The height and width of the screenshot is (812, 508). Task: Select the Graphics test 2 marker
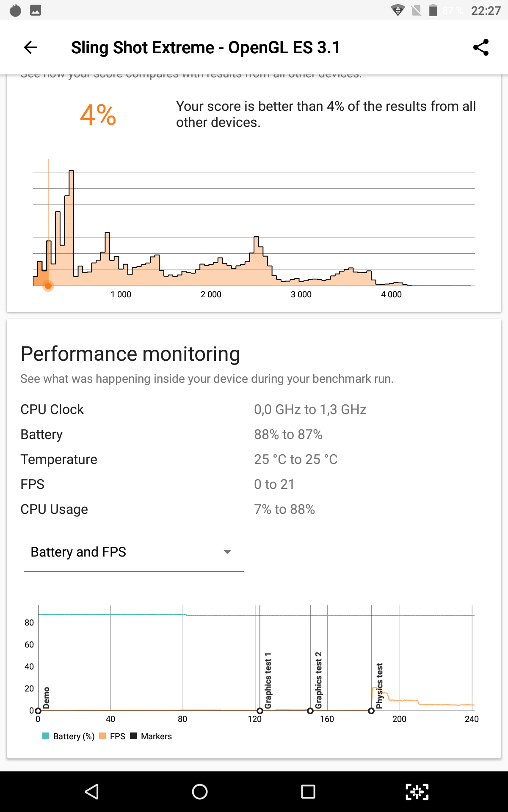pos(310,711)
